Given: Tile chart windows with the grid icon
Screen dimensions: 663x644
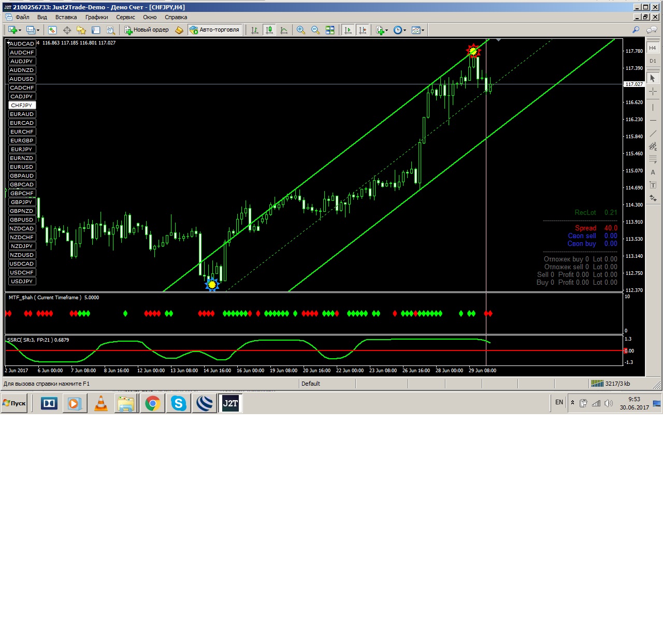Looking at the screenshot, I should pyautogui.click(x=330, y=30).
